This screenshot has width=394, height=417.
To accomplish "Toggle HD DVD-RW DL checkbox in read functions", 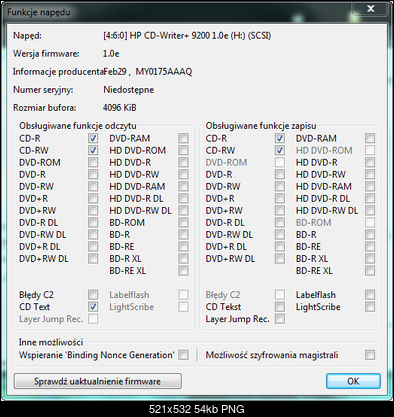I will [x=183, y=210].
